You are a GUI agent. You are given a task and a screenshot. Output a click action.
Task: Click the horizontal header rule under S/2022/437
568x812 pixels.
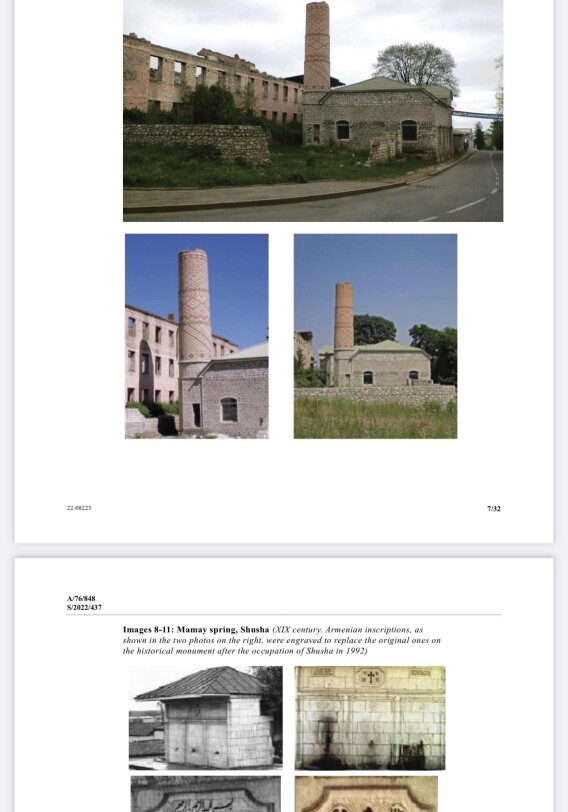[x=284, y=615]
